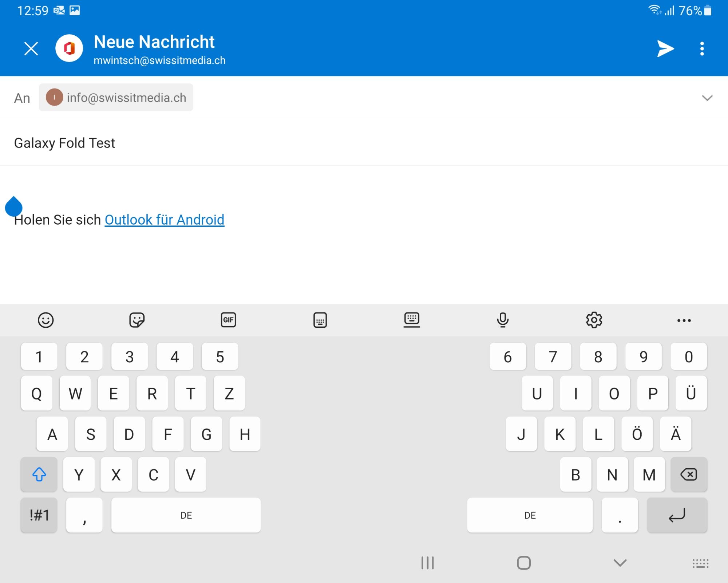The width and height of the screenshot is (728, 583).
Task: Go to home screen button
Action: (x=524, y=563)
